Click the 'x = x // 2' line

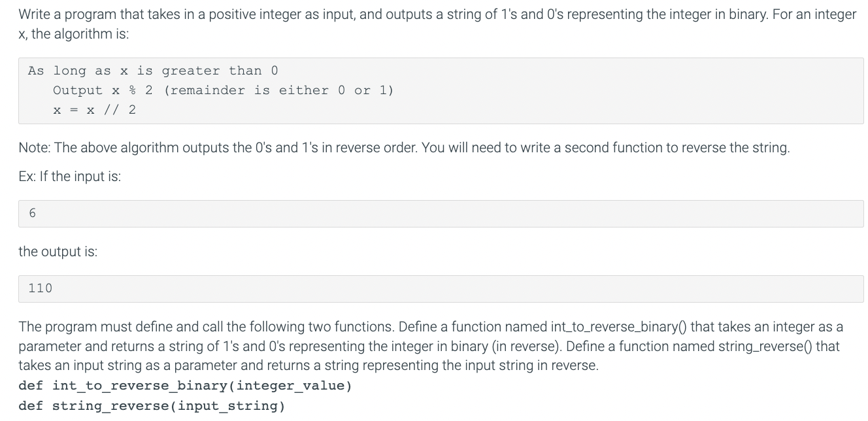point(95,110)
